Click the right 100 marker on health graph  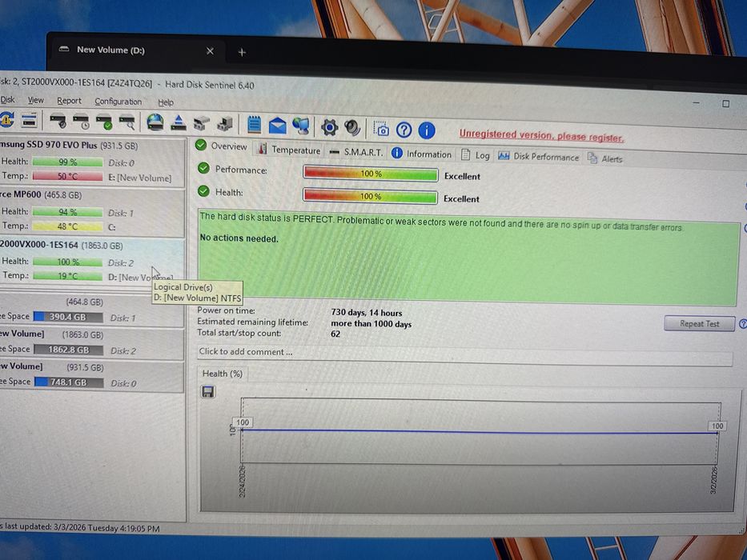(x=717, y=426)
